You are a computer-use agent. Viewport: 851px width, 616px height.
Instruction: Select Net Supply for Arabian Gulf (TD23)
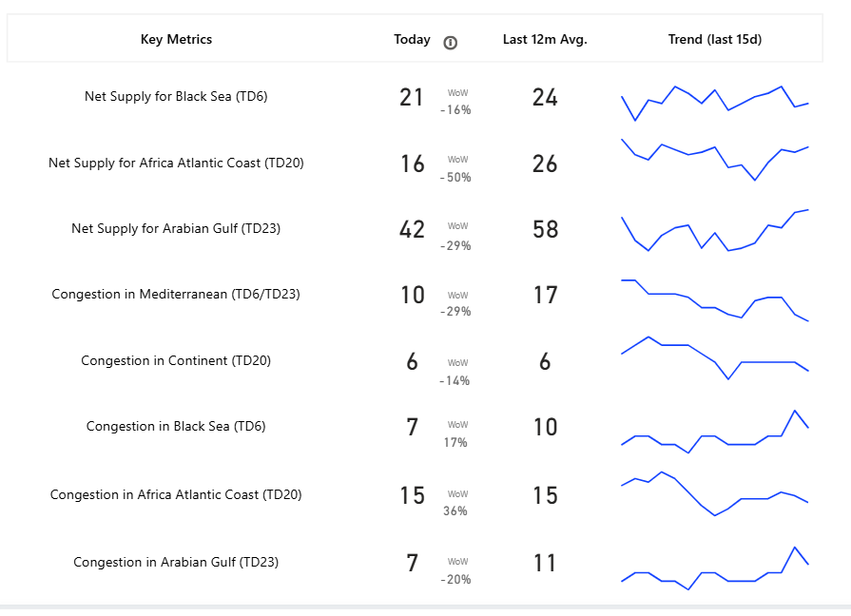(176, 228)
